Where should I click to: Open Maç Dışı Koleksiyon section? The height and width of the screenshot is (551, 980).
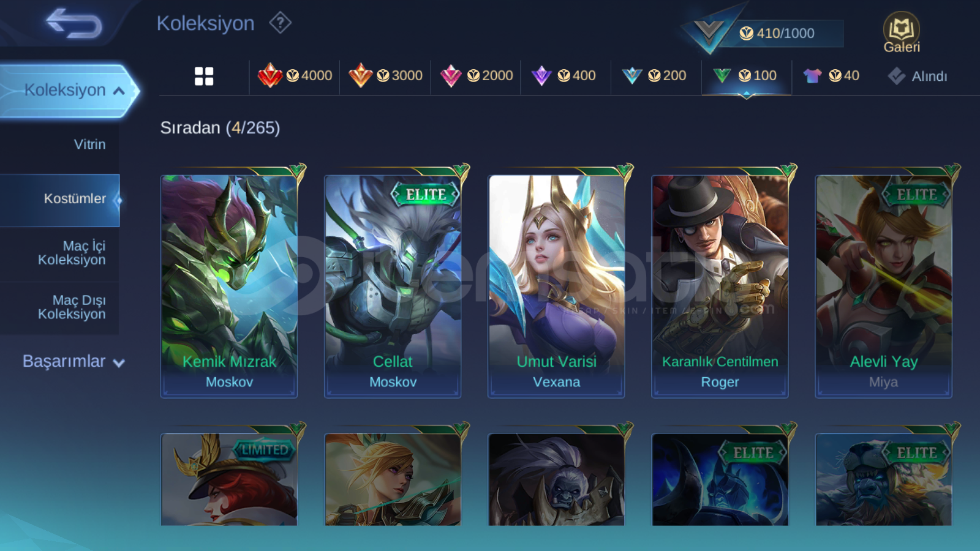tap(59, 307)
